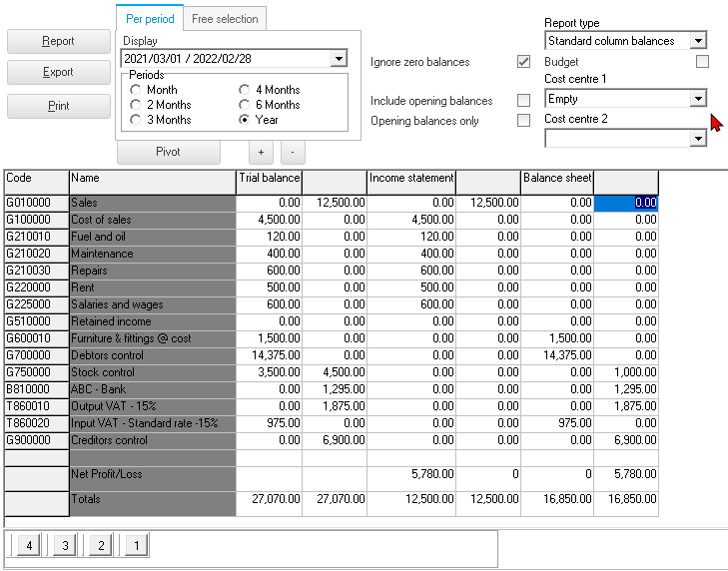This screenshot has width=728, height=571.
Task: Switch to the Free selection tab
Action: coord(225,19)
